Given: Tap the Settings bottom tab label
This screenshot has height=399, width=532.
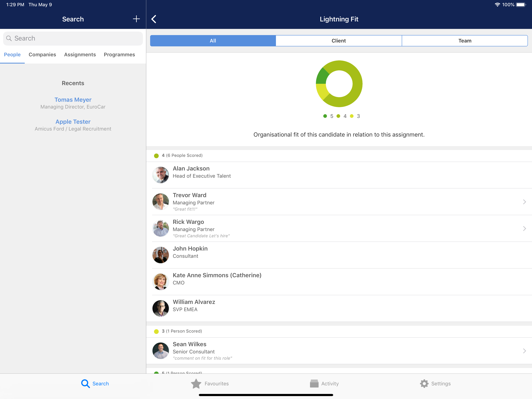Looking at the screenshot, I should click(x=441, y=383).
